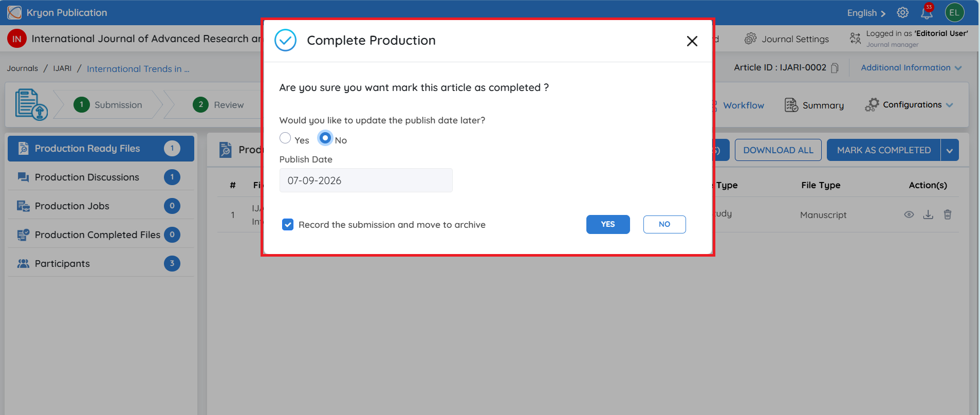Click the Publish Date field
Image resolution: width=980 pixels, height=415 pixels.
[x=366, y=181]
